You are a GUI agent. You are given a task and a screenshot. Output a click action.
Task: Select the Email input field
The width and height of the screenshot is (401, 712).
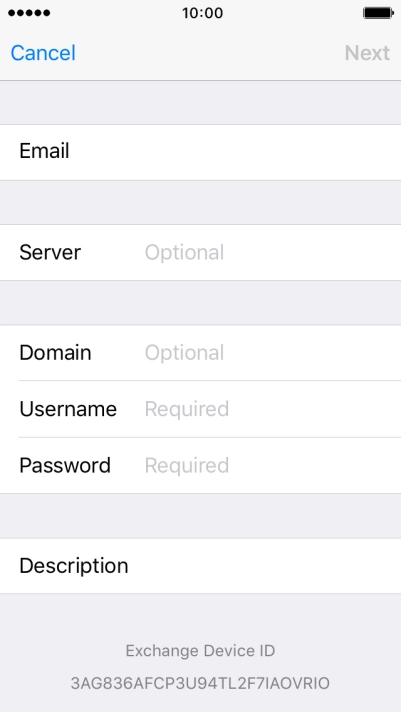[x=200, y=152]
